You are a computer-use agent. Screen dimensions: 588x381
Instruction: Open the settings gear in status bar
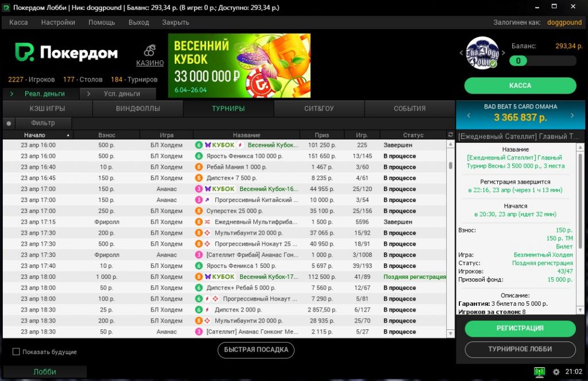(556, 372)
